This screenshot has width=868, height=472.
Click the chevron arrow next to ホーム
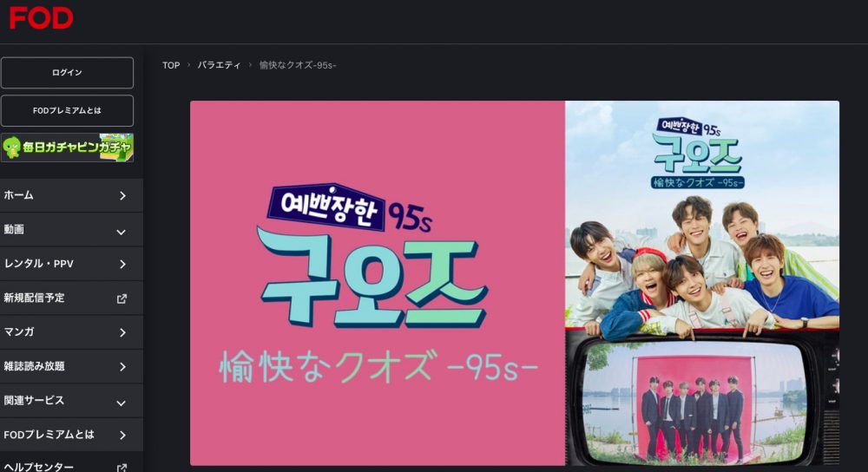(x=122, y=196)
